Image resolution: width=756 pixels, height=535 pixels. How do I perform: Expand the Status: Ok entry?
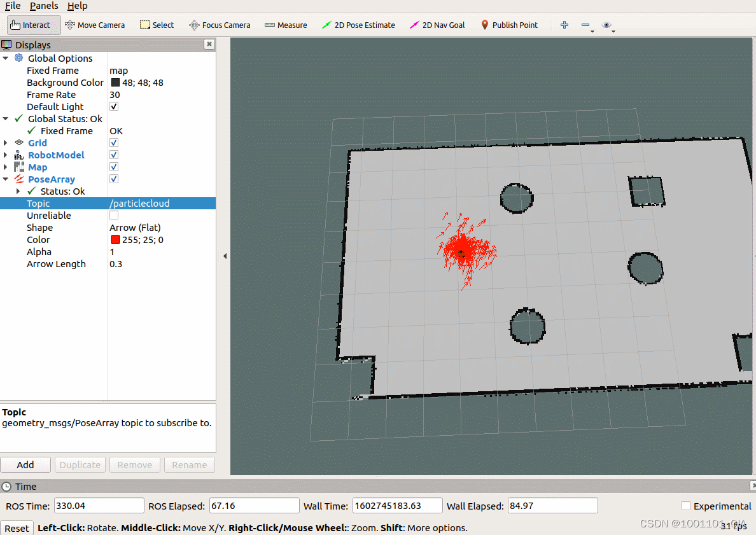click(18, 191)
